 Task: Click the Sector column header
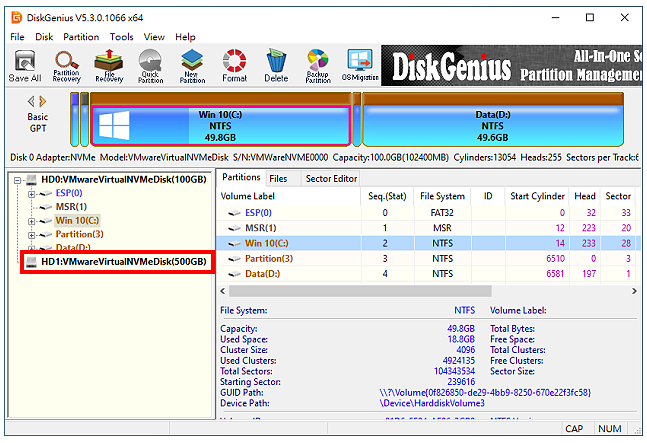[618, 196]
